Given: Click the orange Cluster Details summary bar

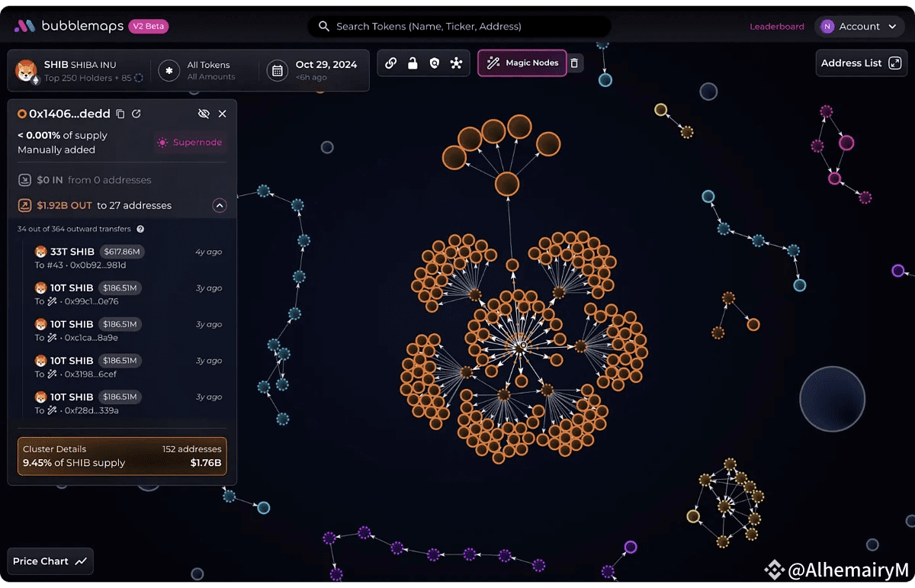Looking at the screenshot, I should click(121, 455).
